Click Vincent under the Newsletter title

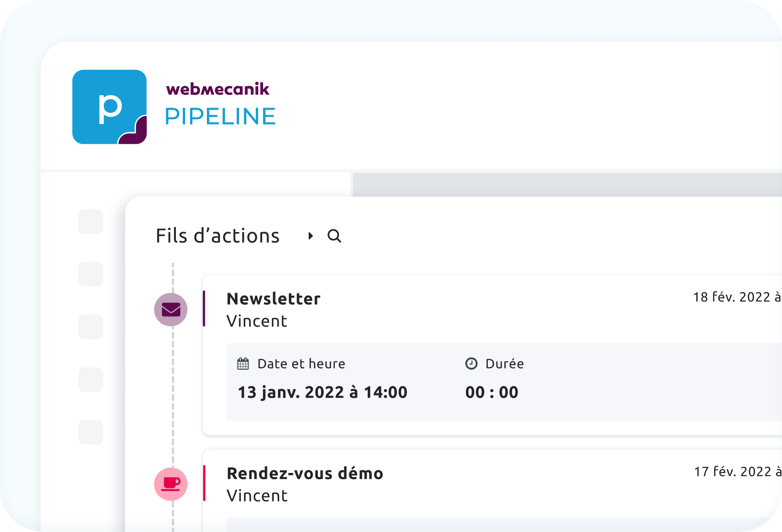(x=257, y=321)
